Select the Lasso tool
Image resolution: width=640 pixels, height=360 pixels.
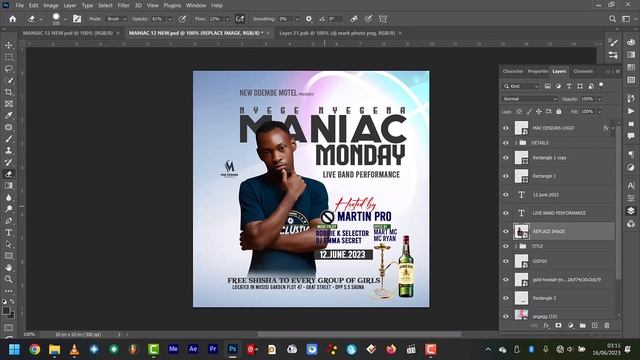pos(9,69)
